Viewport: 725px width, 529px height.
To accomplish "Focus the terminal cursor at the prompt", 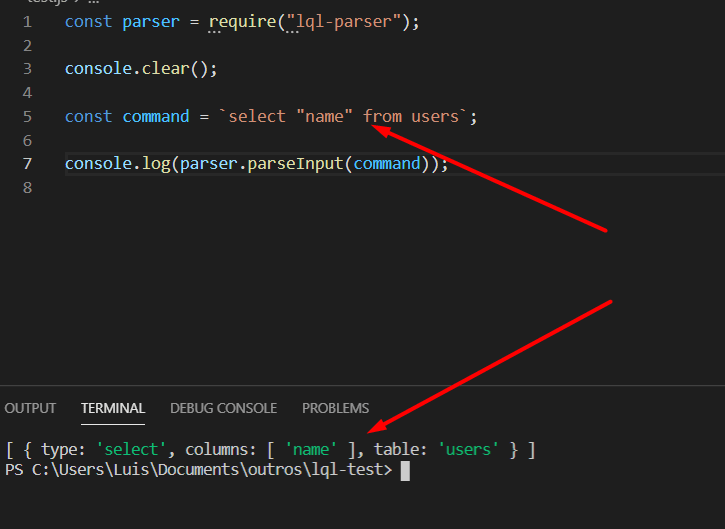I will [405, 471].
